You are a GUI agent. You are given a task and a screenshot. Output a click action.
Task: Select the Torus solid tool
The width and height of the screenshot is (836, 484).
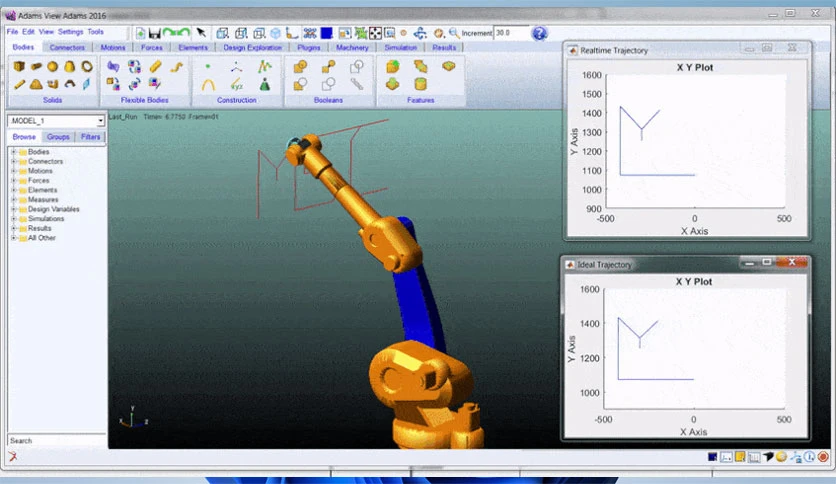point(87,66)
